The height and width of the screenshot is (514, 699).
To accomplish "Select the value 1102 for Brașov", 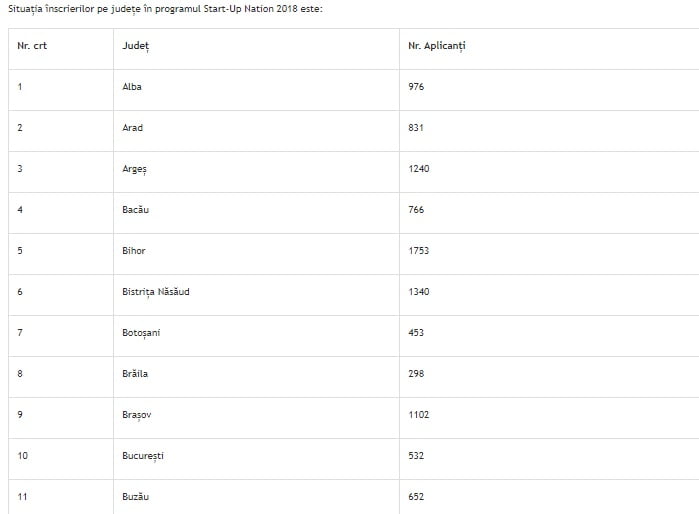I will tap(419, 415).
